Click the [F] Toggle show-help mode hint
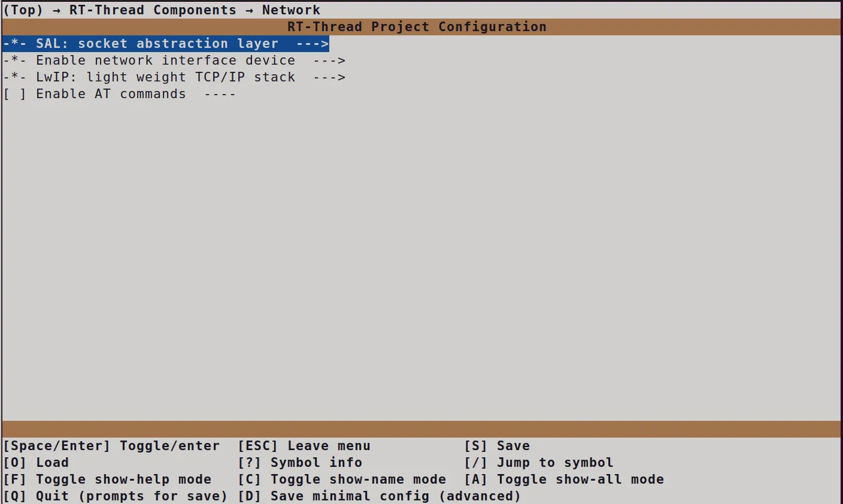The width and height of the screenshot is (843, 504). (107, 479)
